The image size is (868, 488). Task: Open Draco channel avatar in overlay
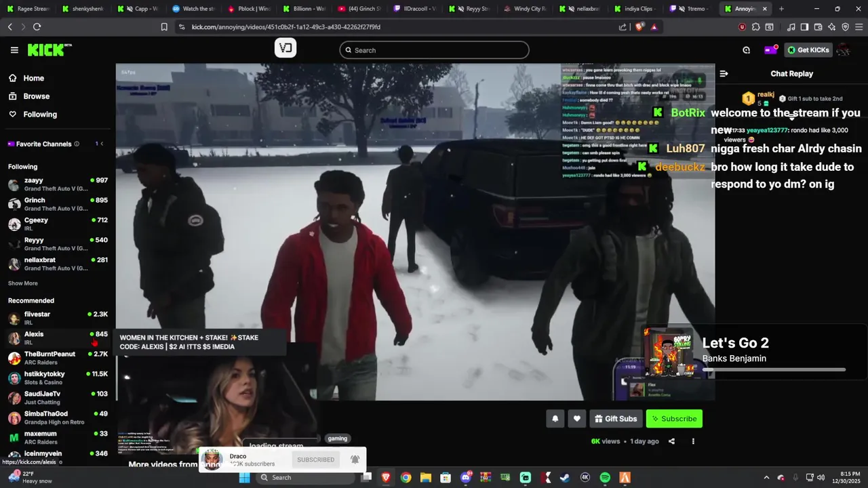[212, 460]
